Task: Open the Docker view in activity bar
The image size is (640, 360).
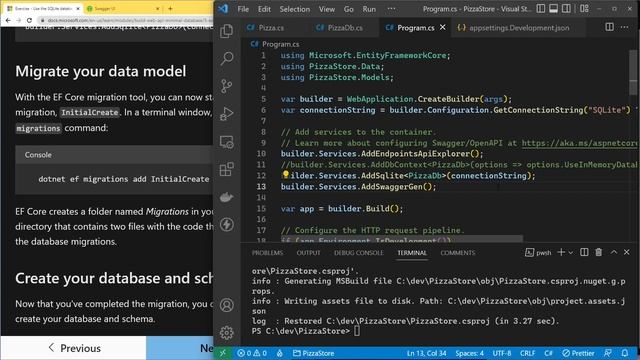Action: click(227, 197)
